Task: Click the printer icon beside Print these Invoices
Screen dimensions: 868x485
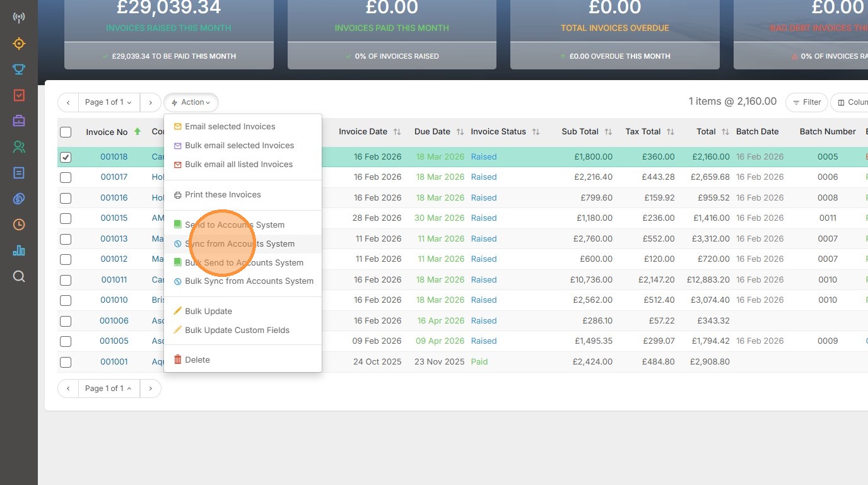Action: click(178, 195)
